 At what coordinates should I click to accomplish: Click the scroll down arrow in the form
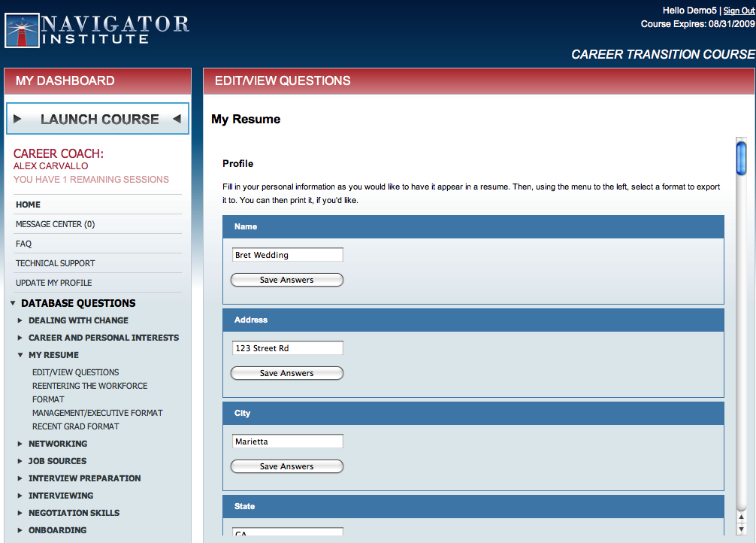coord(741,529)
